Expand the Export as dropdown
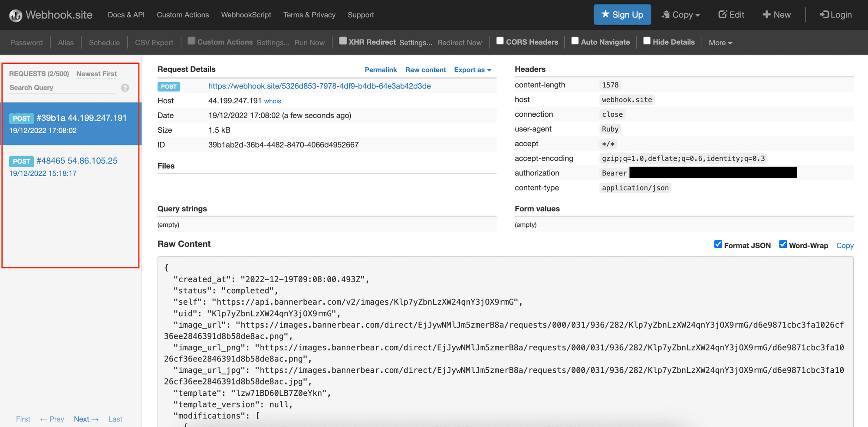 [472, 70]
